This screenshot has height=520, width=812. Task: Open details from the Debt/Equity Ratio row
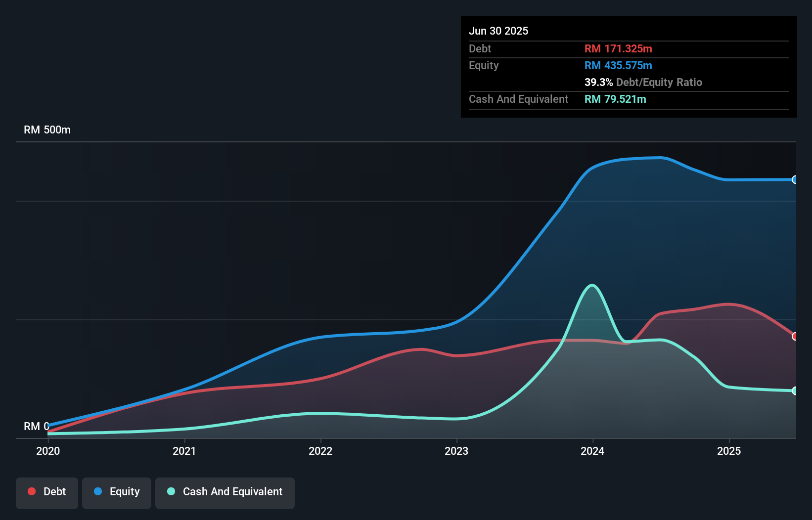pyautogui.click(x=643, y=82)
